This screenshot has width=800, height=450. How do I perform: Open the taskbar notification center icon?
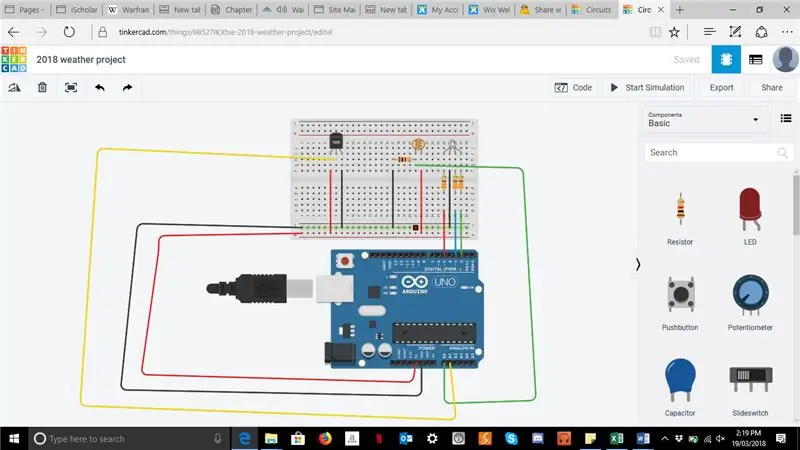coord(781,439)
